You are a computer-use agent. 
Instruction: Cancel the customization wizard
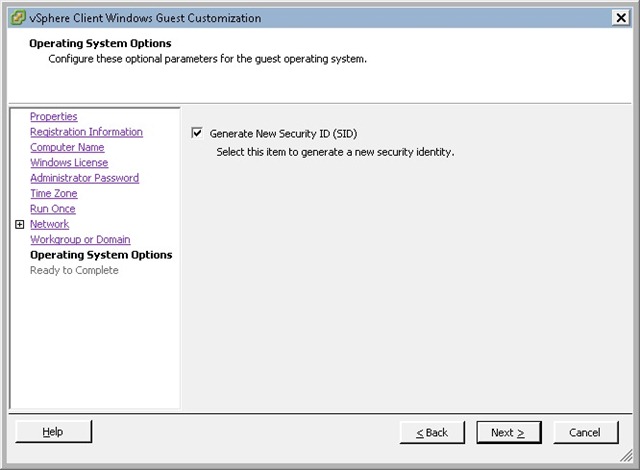[585, 432]
